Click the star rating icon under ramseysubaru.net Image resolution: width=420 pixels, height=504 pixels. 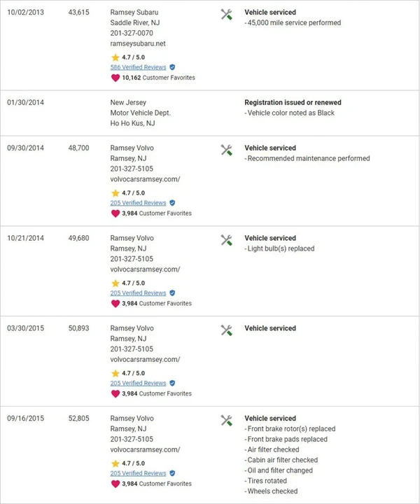click(x=115, y=57)
